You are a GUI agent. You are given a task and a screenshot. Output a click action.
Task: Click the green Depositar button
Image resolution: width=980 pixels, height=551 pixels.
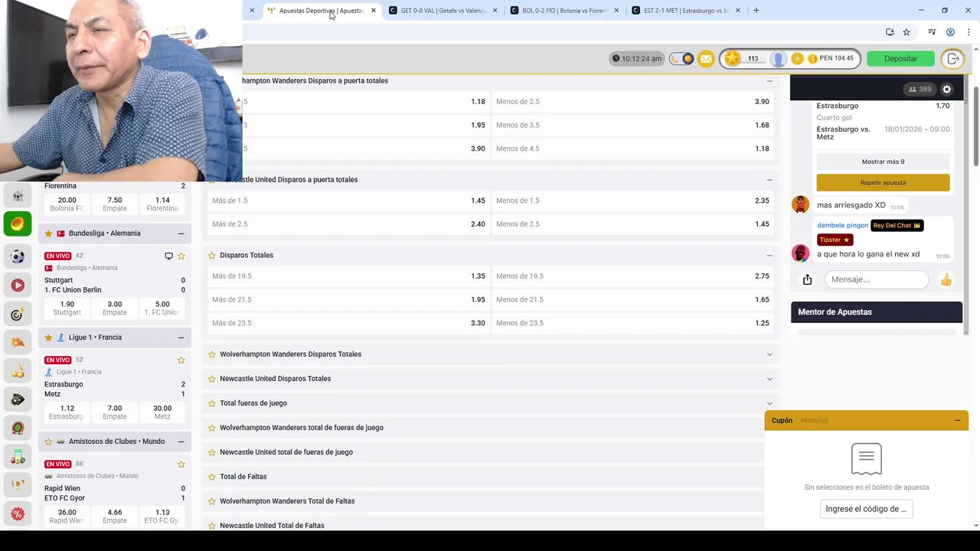[x=900, y=59]
